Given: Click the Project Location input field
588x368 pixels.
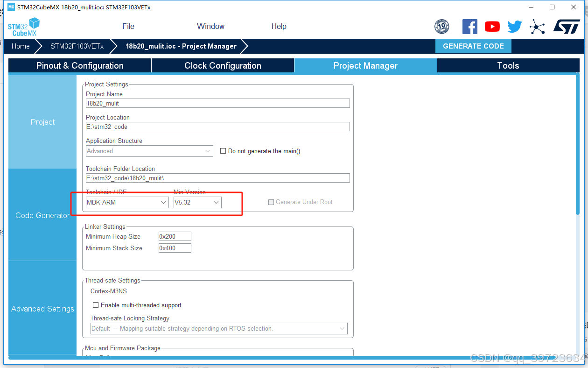Looking at the screenshot, I should pyautogui.click(x=217, y=127).
